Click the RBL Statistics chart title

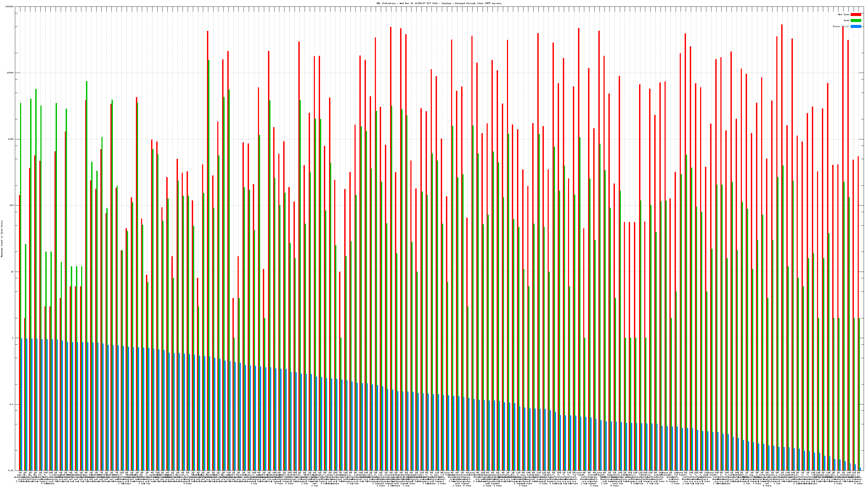click(x=439, y=3)
